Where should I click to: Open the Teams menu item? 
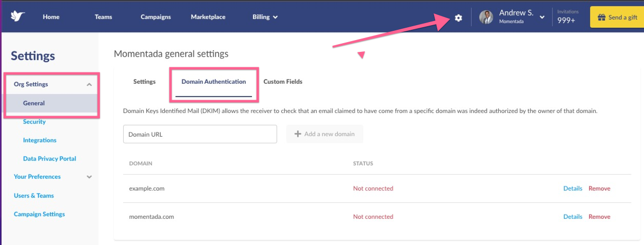click(x=104, y=17)
